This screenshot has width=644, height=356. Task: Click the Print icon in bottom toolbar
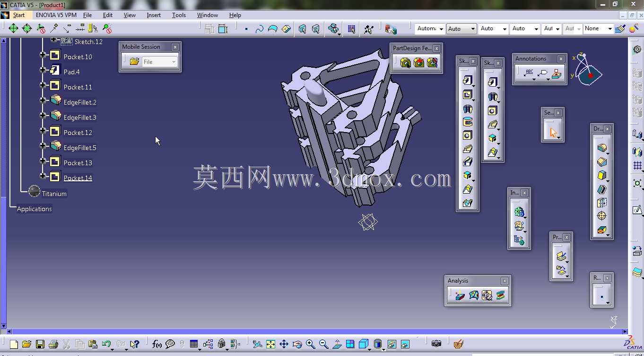(x=53, y=344)
